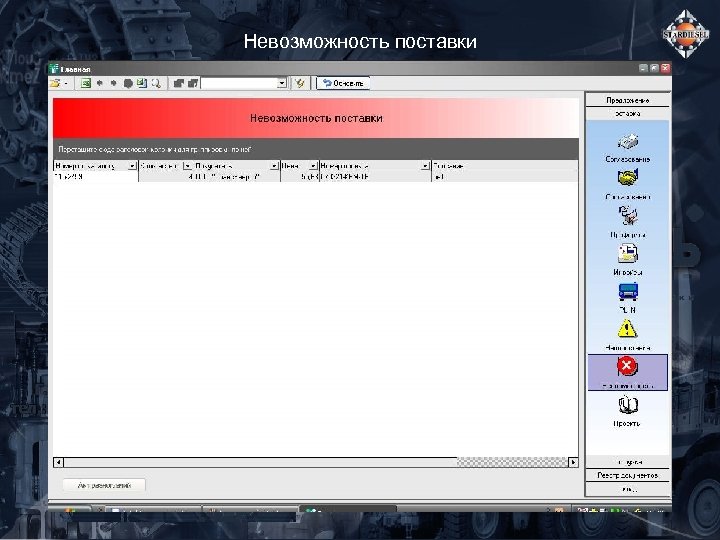This screenshot has width=720, height=540.
Task: Open the filter dropdown of the first table column
Action: [x=132, y=166]
